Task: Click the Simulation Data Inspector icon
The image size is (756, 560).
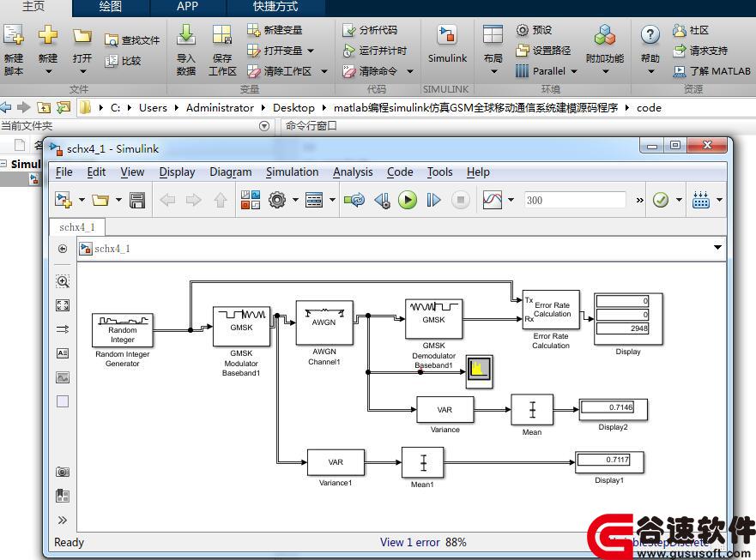Action: click(x=493, y=200)
